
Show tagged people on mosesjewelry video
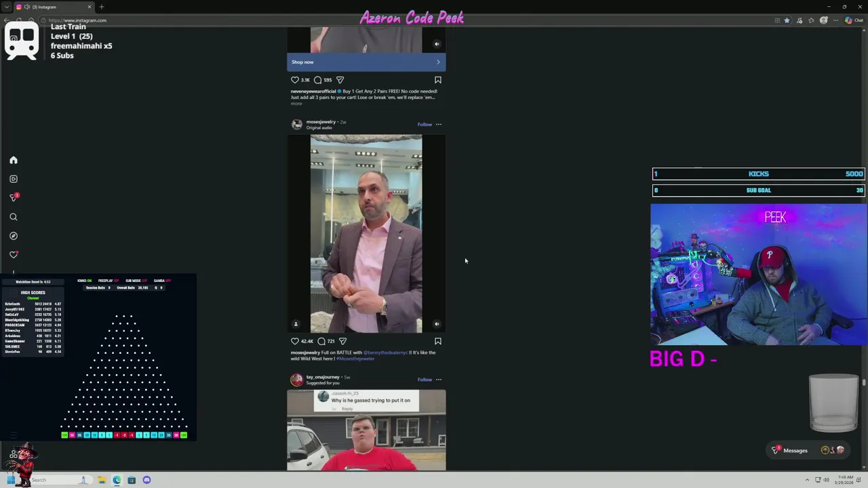[296, 324]
